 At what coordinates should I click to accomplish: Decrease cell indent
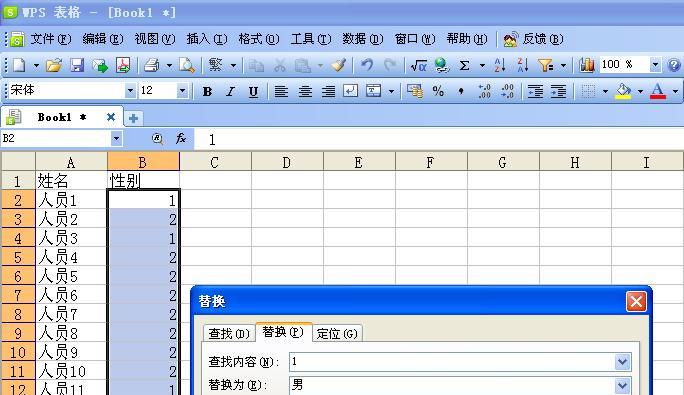pyautogui.click(x=535, y=91)
